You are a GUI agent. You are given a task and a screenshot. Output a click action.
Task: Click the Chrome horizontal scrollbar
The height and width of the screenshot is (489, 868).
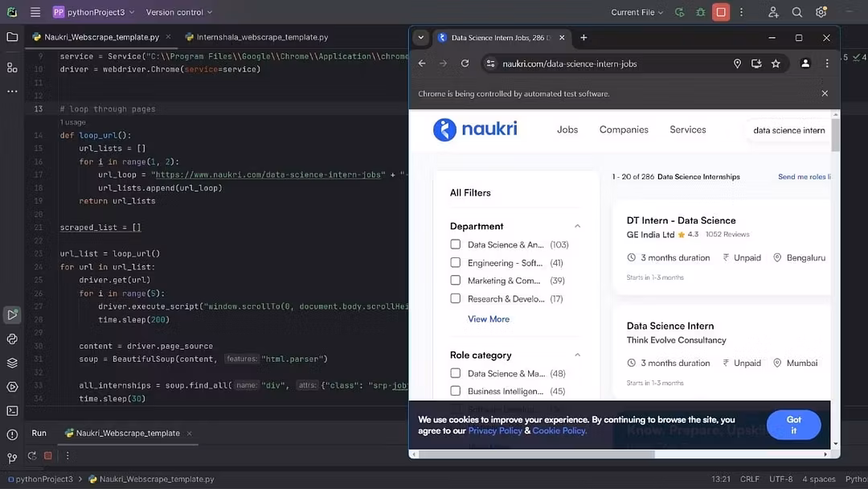[536, 454]
